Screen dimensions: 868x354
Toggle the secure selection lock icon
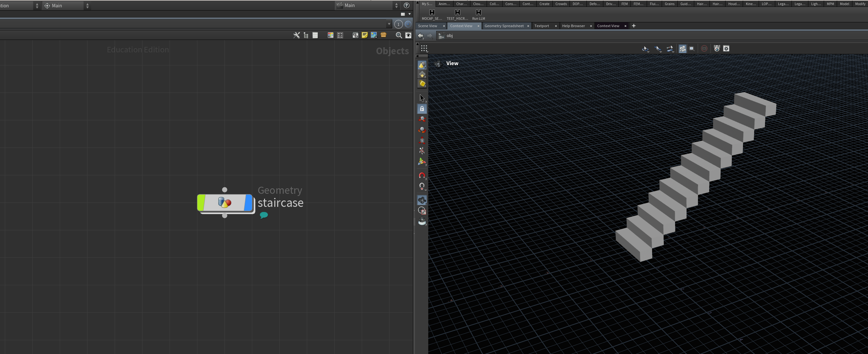point(422,109)
